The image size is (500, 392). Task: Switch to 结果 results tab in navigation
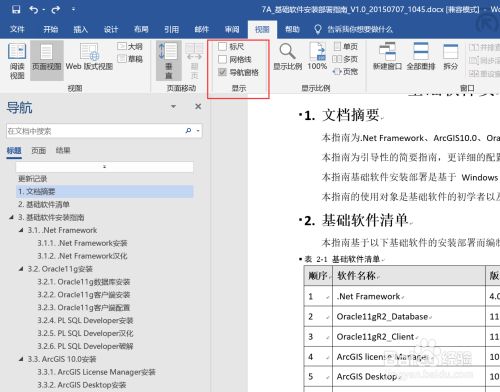pos(63,151)
